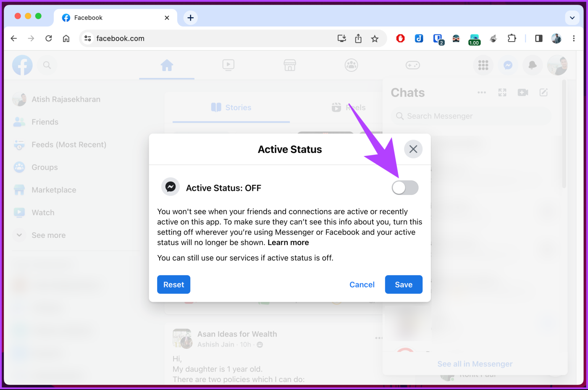
Task: Reload the Facebook page
Action: tap(49, 38)
